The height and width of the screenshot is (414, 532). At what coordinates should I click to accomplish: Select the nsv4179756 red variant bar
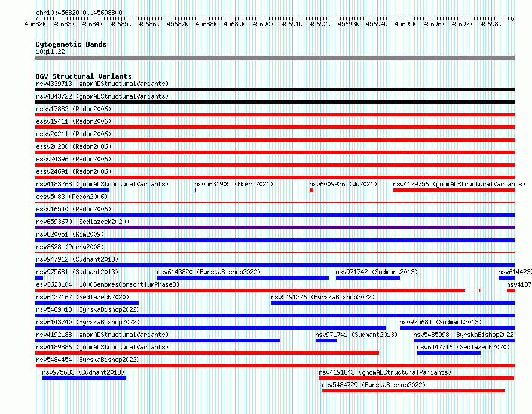[454, 190]
